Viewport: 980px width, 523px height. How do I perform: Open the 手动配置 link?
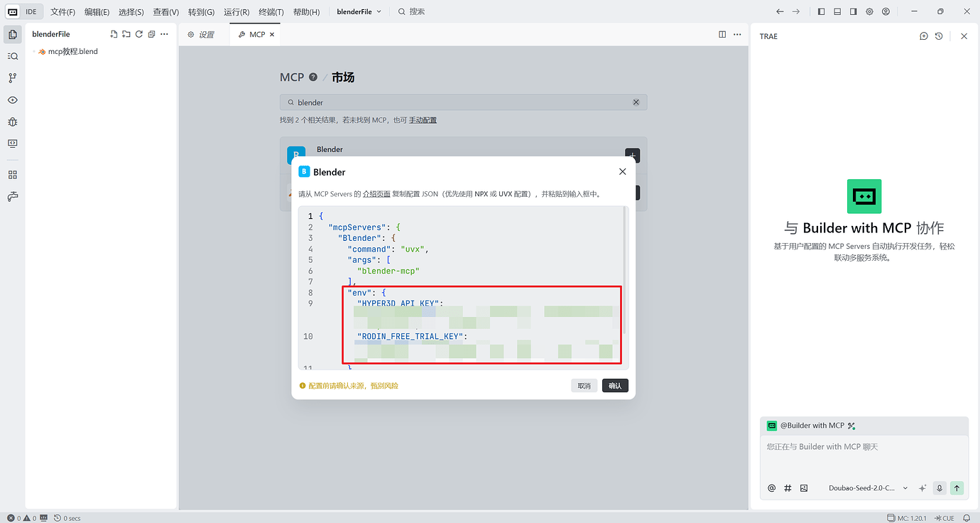click(423, 120)
